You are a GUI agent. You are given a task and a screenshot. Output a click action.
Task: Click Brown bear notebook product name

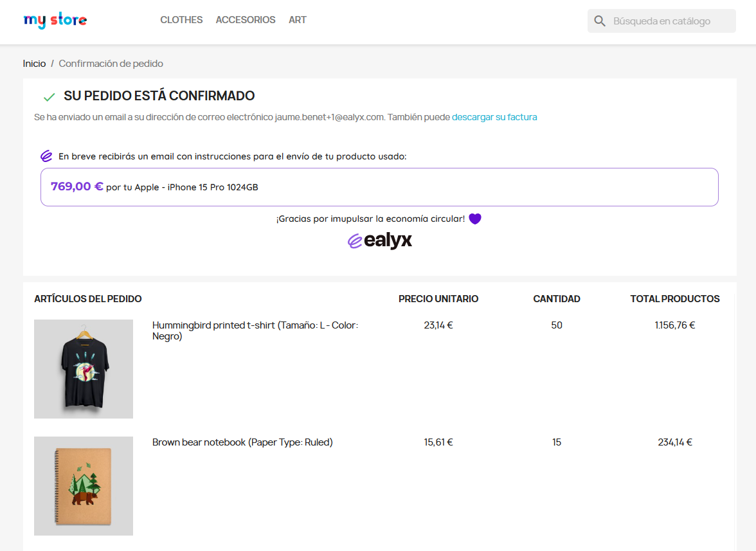(242, 442)
